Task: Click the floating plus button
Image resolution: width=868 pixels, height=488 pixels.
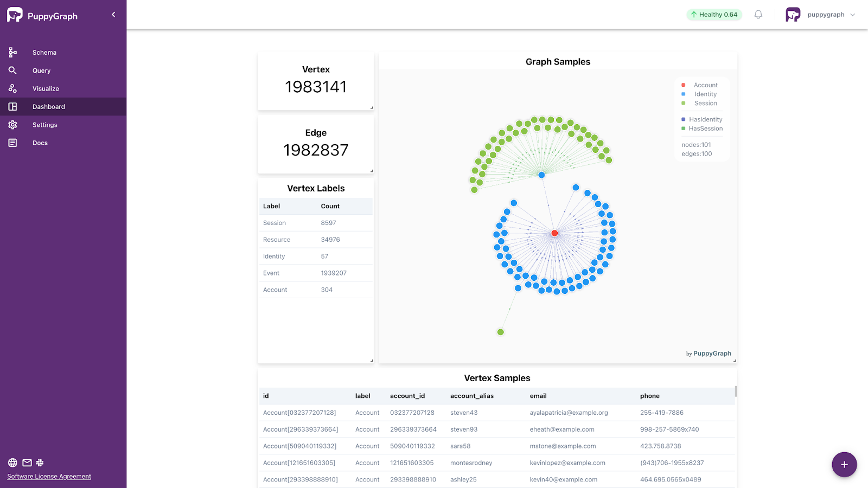Action: 844,464
